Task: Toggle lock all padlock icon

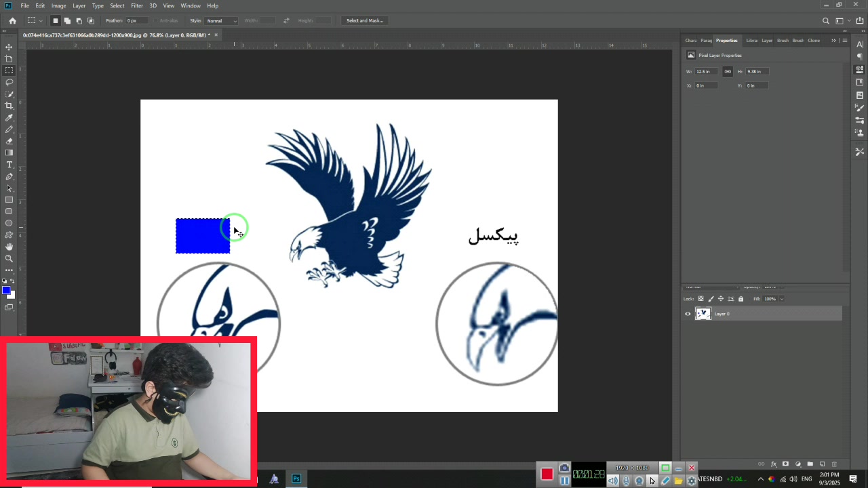Action: click(x=741, y=299)
